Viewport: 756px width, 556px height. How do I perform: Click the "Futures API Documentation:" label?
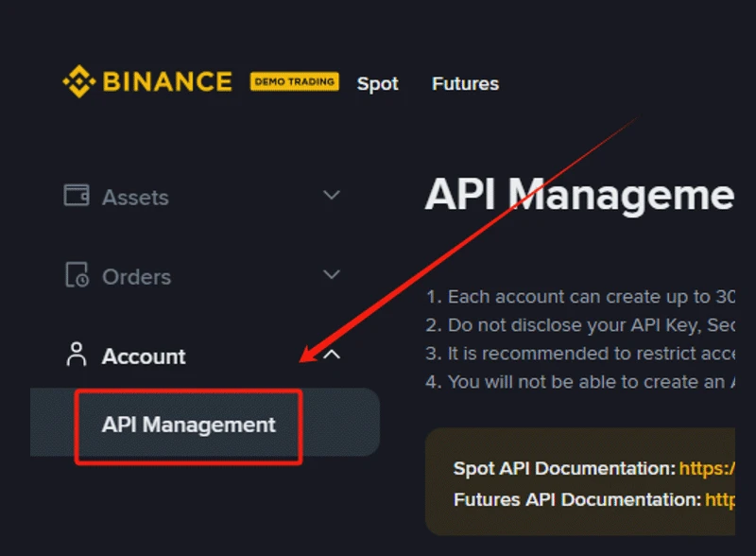pyautogui.click(x=577, y=499)
